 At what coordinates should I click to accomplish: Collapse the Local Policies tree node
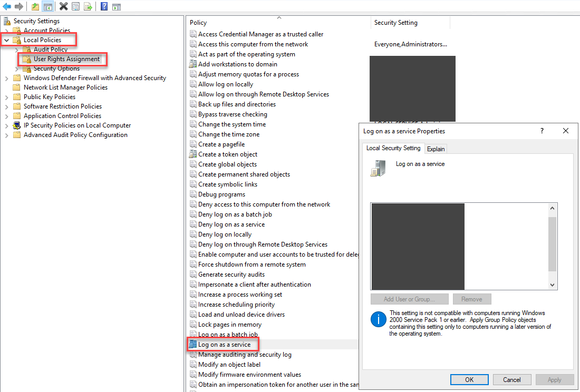point(6,40)
